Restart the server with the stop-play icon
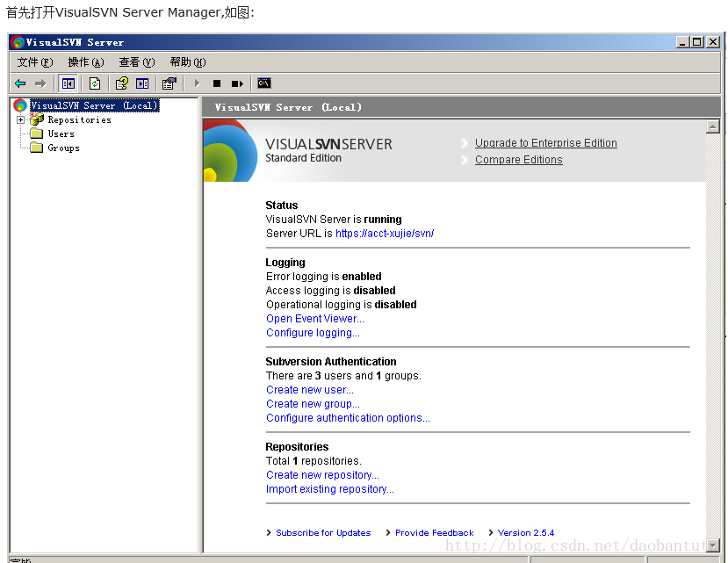This screenshot has width=728, height=563. point(237,83)
